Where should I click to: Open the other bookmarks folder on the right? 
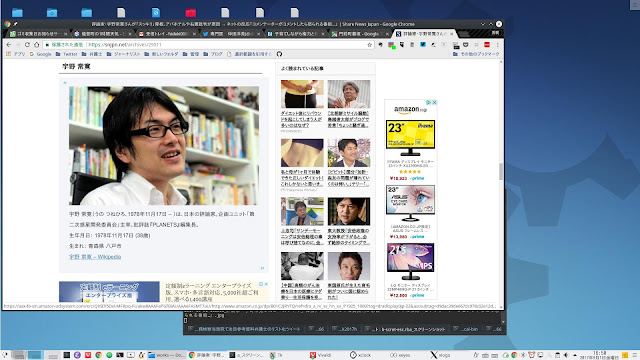point(476,54)
